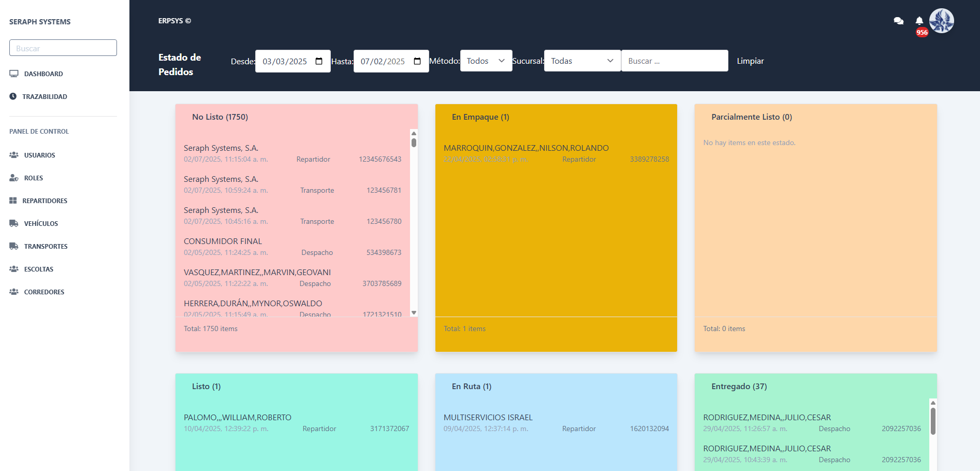The width and height of the screenshot is (980, 471).
Task: Open the Desde date calendar picker
Action: point(319,61)
